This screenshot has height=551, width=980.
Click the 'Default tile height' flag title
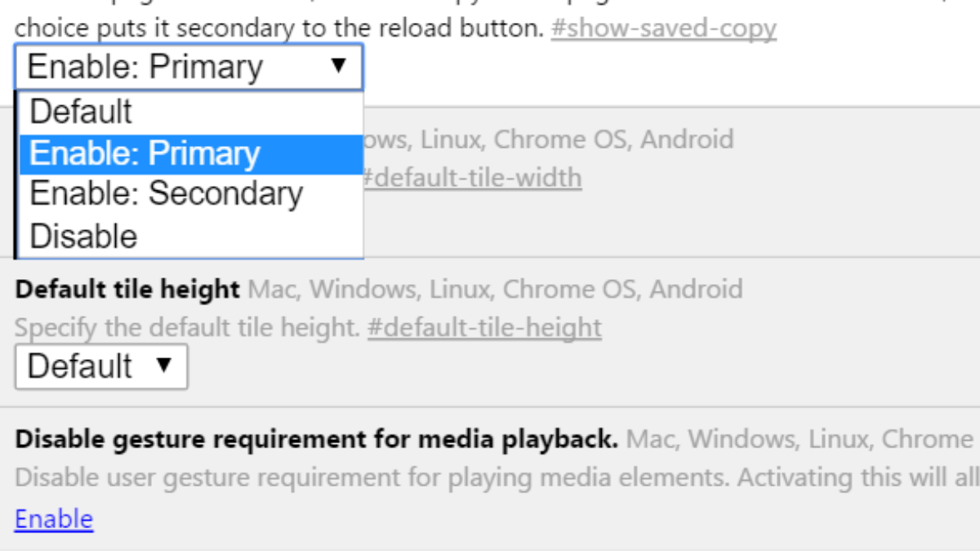coord(127,290)
